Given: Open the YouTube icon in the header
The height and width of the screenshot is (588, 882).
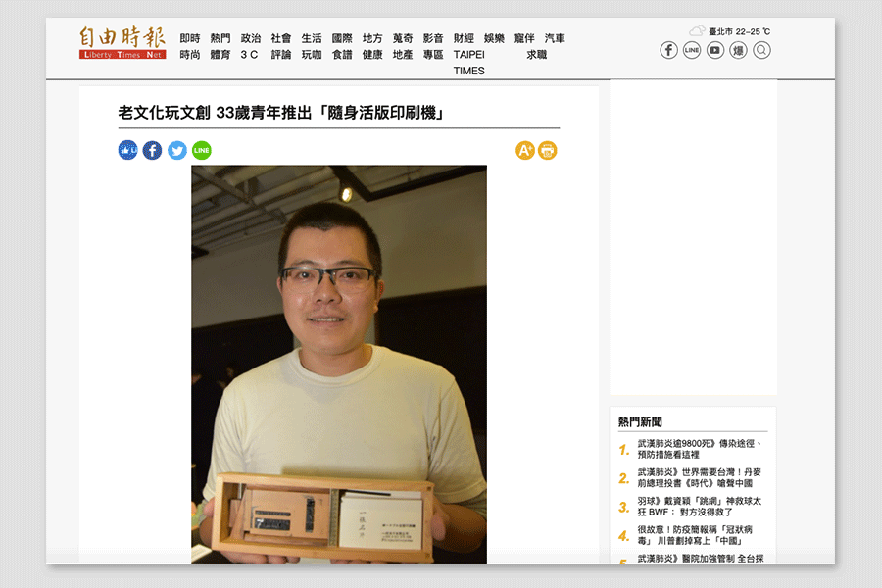Looking at the screenshot, I should tap(715, 50).
